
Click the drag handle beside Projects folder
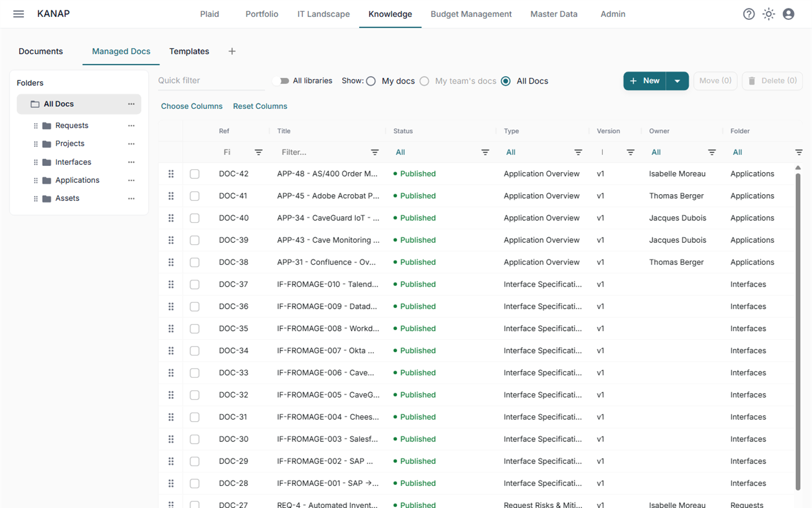coord(36,144)
